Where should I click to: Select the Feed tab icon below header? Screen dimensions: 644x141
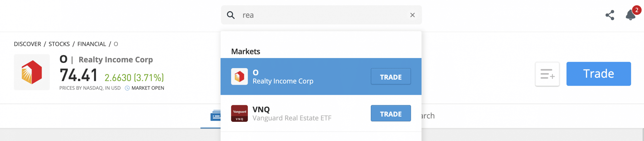tap(216, 116)
